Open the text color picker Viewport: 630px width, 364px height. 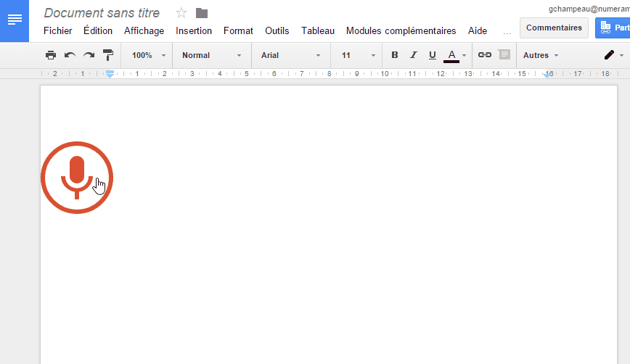click(454, 55)
